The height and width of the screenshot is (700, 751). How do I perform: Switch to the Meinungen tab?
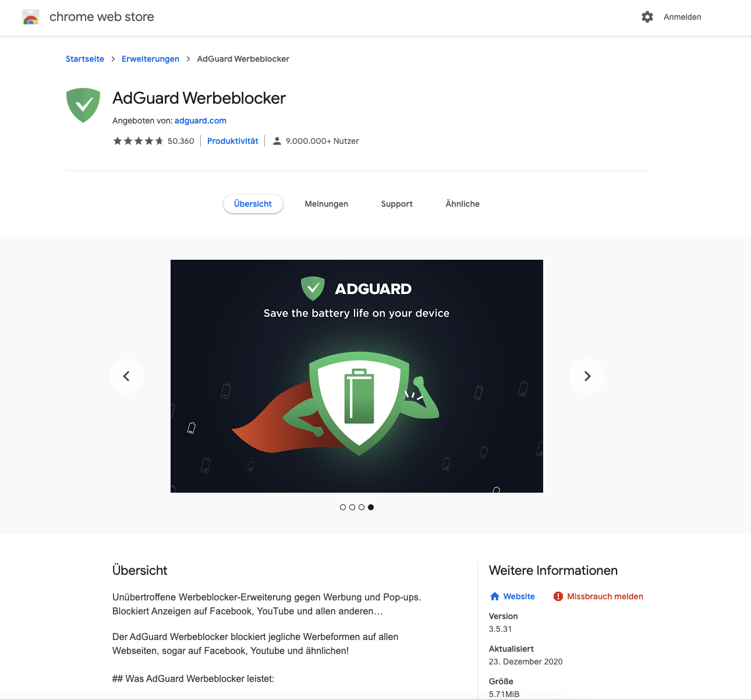(327, 204)
